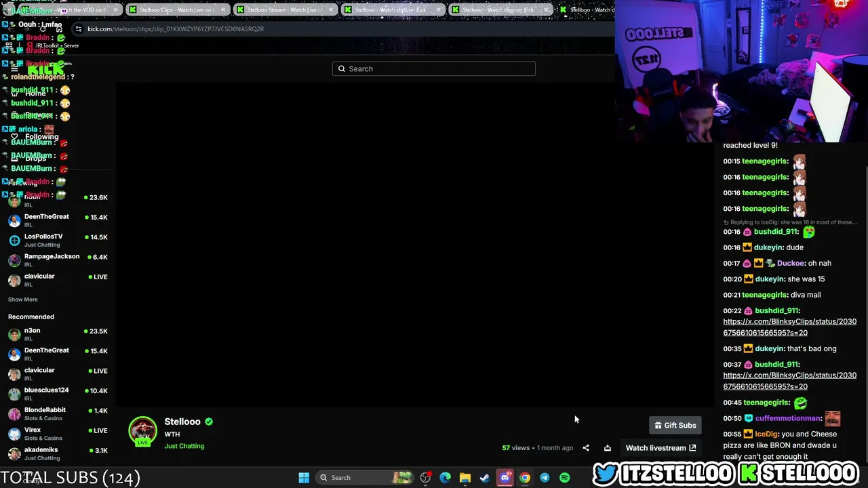The width and height of the screenshot is (868, 488).
Task: Switch to Google Chrome in the taskbar
Action: 524,478
